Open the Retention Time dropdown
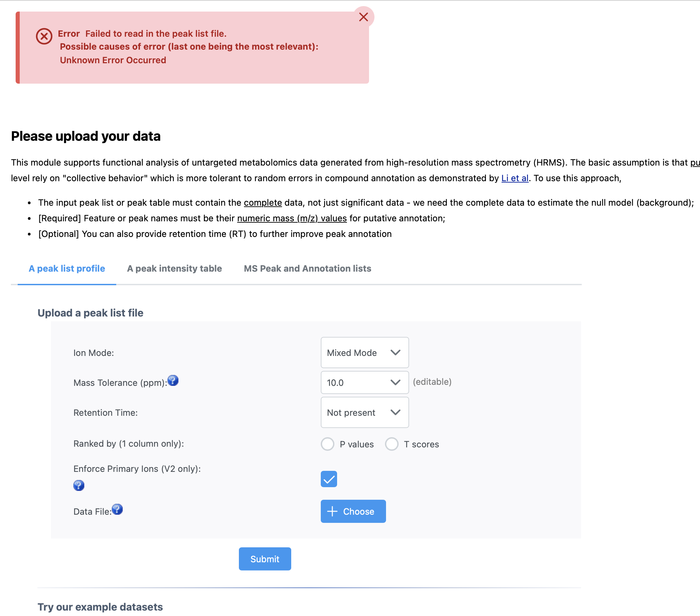The height and width of the screenshot is (616, 700). (x=364, y=412)
